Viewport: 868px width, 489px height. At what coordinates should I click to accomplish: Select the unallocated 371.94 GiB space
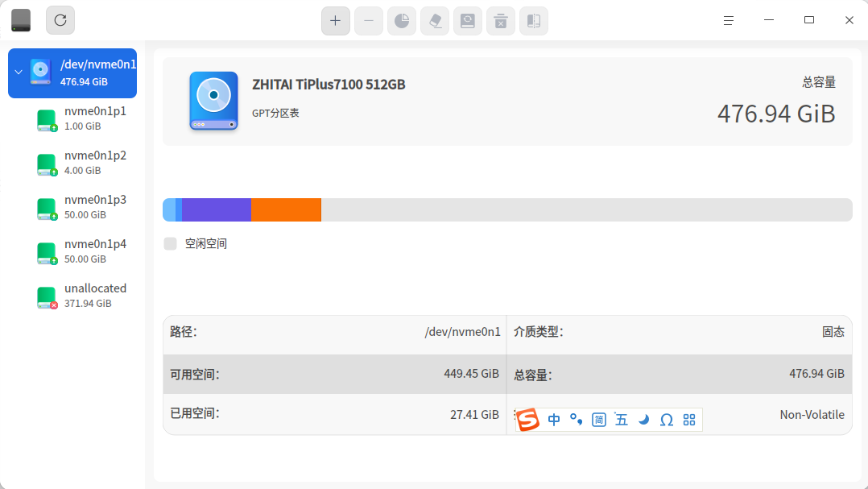[81, 296]
